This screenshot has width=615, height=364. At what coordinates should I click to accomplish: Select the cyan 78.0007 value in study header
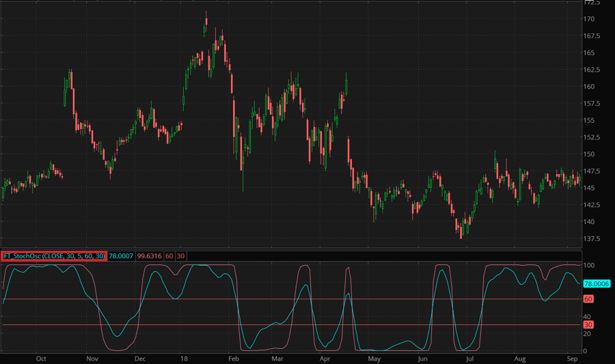pyautogui.click(x=120, y=255)
